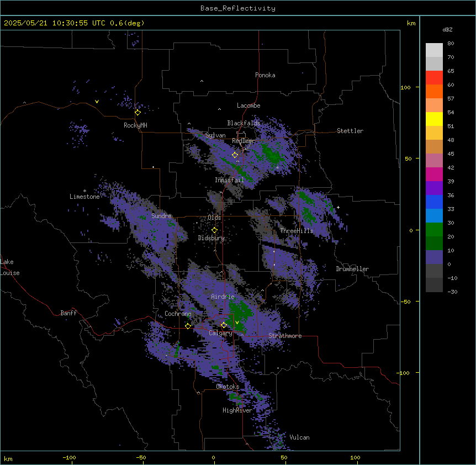Click the yellow diamond marker below Cochrane
This screenshot has width=476, height=465.
coord(188,326)
